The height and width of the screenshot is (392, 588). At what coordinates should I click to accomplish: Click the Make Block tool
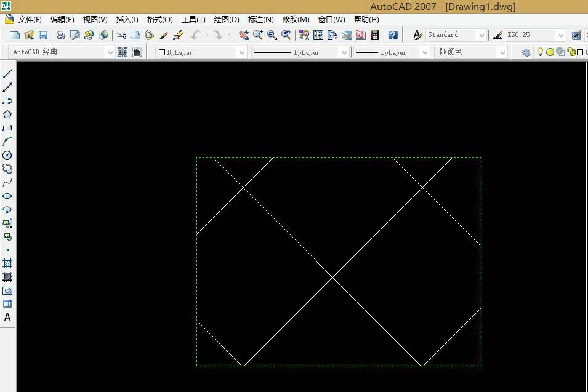(7, 236)
